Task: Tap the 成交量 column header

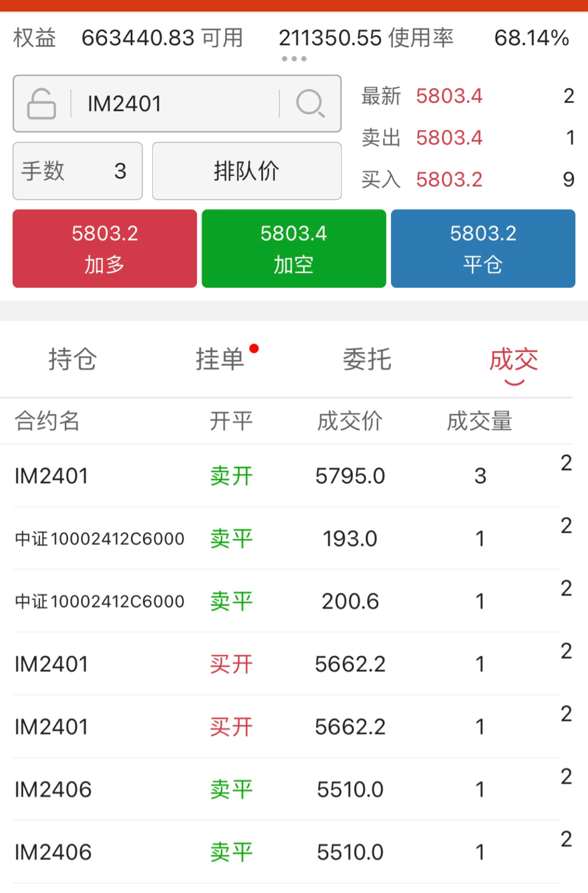Action: tap(479, 421)
